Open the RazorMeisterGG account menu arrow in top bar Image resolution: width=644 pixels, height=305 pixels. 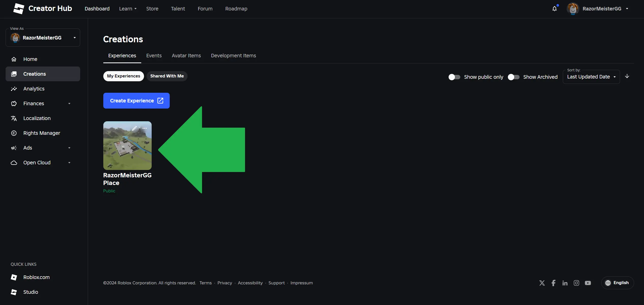[x=627, y=9]
